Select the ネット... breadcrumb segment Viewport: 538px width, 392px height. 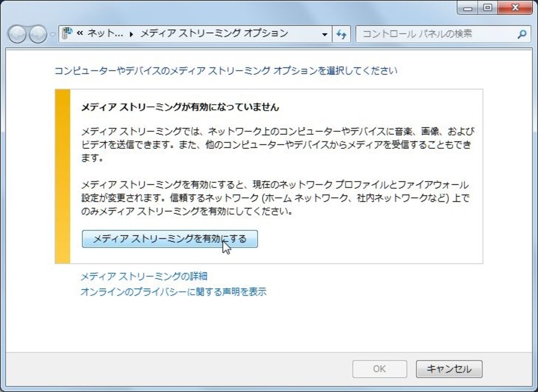tap(104, 34)
